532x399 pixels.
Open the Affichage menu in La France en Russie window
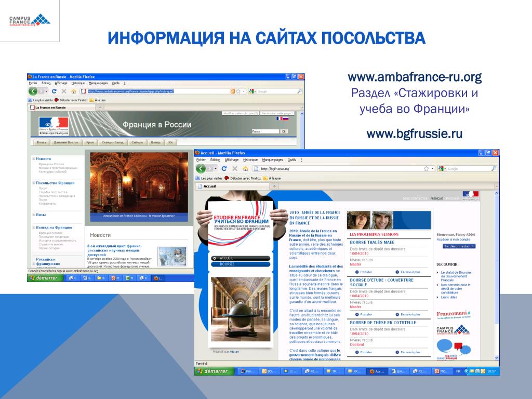[x=61, y=83]
